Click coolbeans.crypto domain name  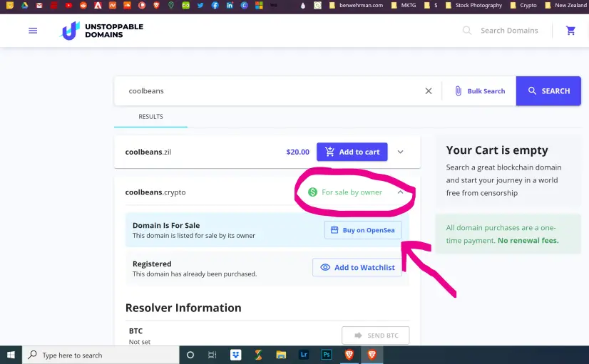[155, 192]
